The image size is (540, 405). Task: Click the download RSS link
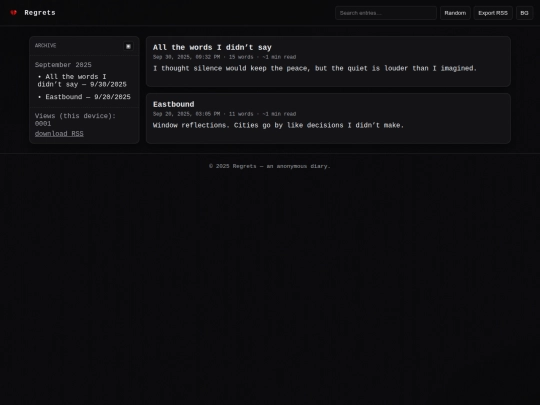pyautogui.click(x=59, y=134)
